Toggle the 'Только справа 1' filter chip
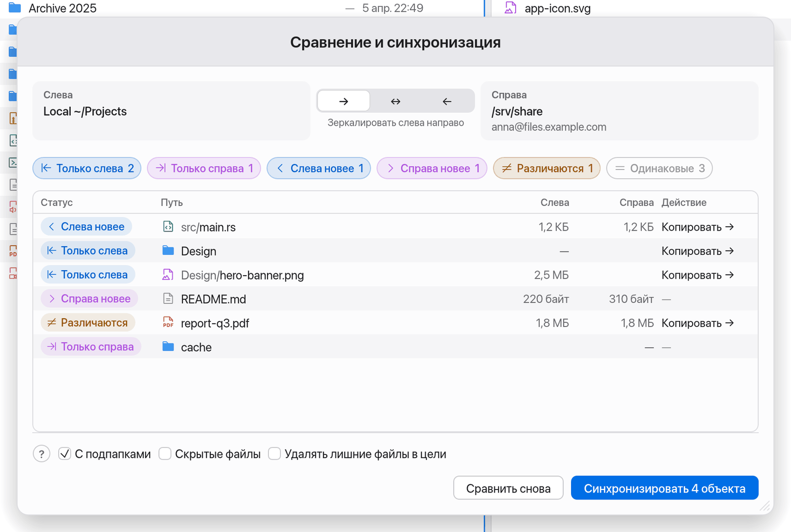The image size is (791, 532). [204, 168]
